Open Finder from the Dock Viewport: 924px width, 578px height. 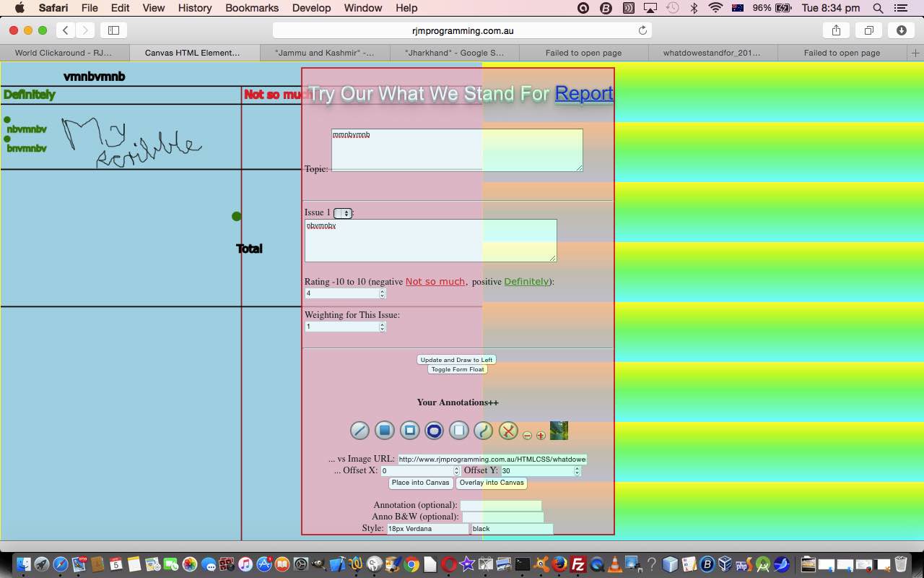pos(24,564)
